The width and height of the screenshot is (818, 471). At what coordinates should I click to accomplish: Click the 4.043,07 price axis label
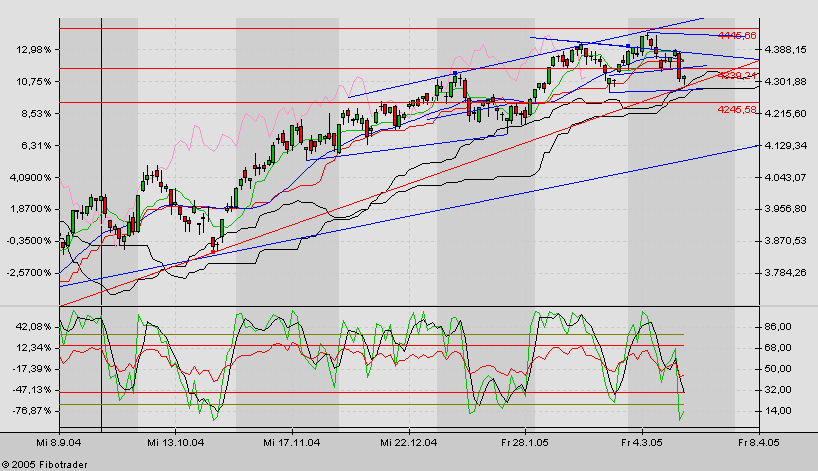click(x=785, y=177)
